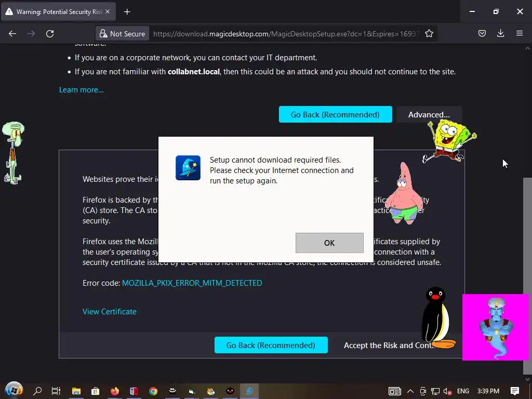Click Accept the Risk and Continue

point(389,345)
